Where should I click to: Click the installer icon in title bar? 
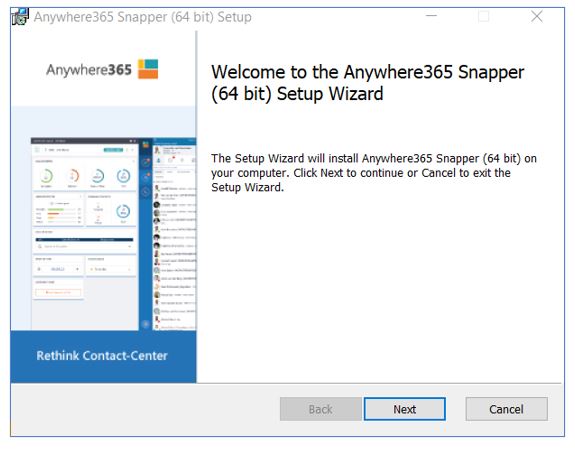pyautogui.click(x=20, y=17)
